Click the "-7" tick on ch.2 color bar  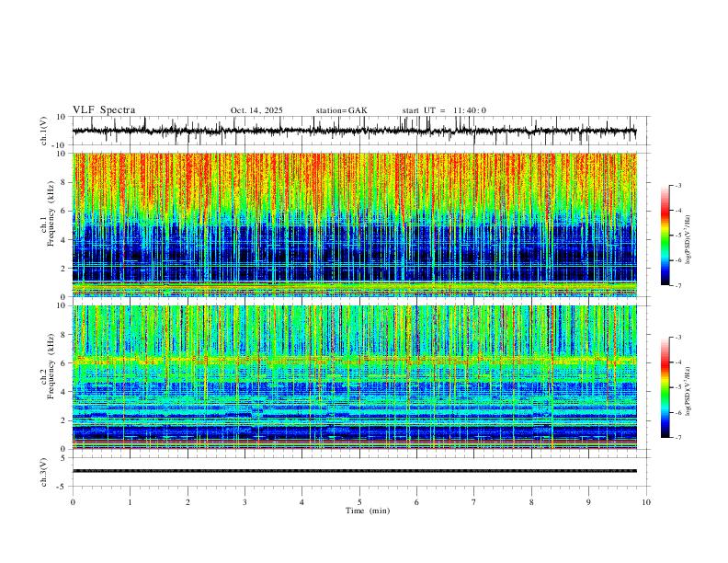click(677, 438)
